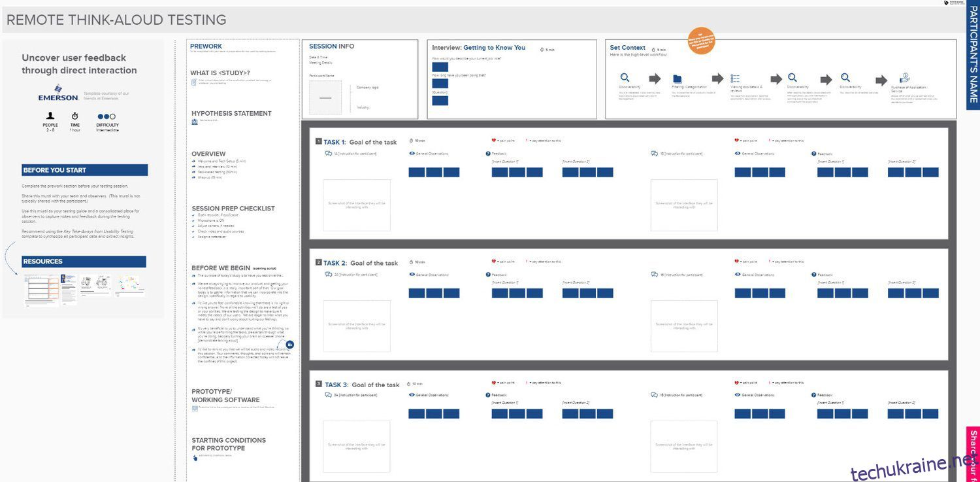Click the stopwatch icon beside Getting to Know You

(x=542, y=49)
